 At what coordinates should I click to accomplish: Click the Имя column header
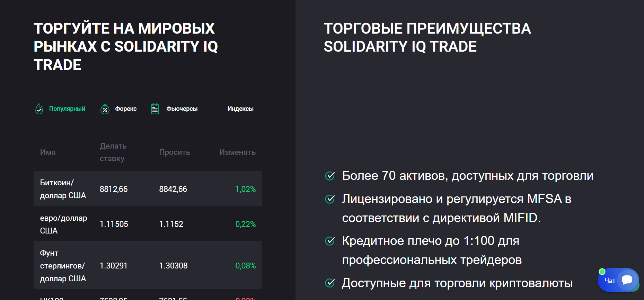click(x=47, y=152)
